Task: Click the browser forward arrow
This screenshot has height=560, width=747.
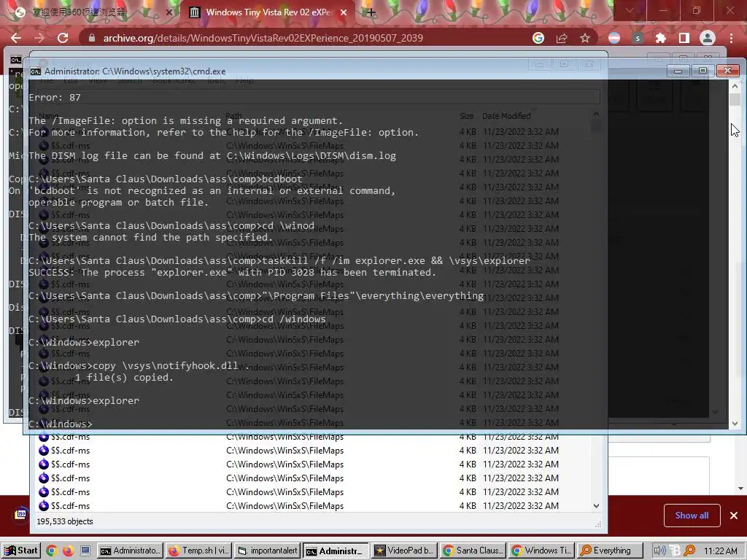Action: click(x=39, y=38)
